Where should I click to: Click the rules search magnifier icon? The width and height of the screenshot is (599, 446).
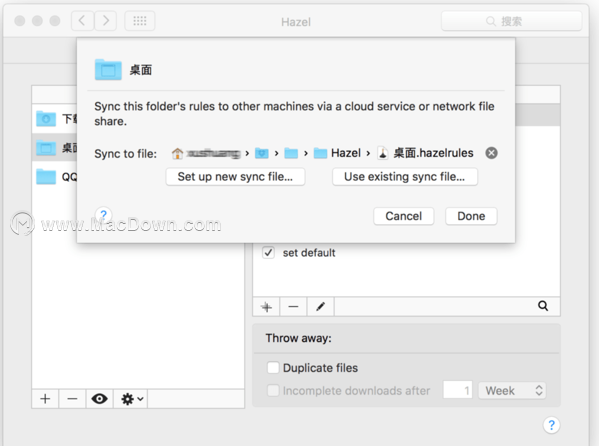tap(543, 306)
